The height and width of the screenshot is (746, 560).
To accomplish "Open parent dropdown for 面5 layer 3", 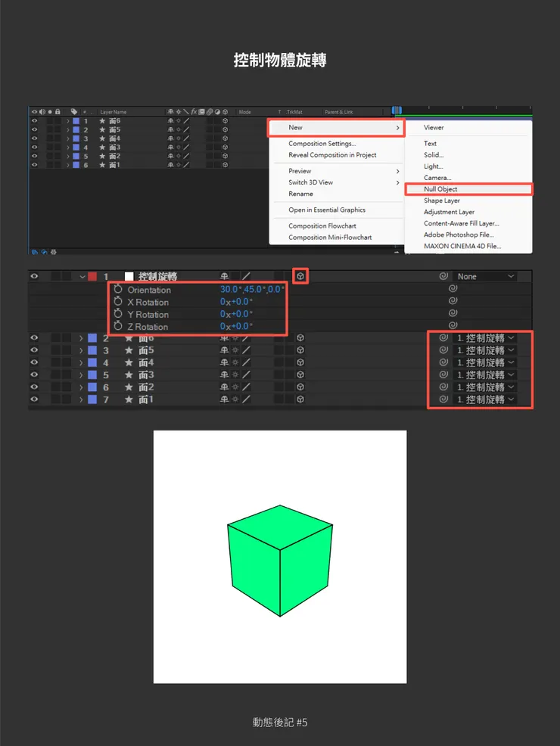I will [x=485, y=350].
